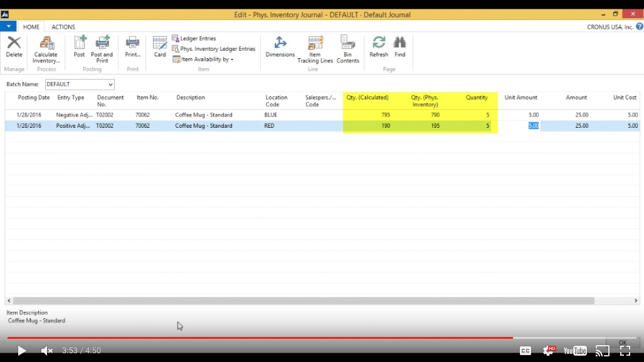Select the Calculate Inventory tool
Image resolution: width=644 pixels, height=362 pixels.
[45, 50]
